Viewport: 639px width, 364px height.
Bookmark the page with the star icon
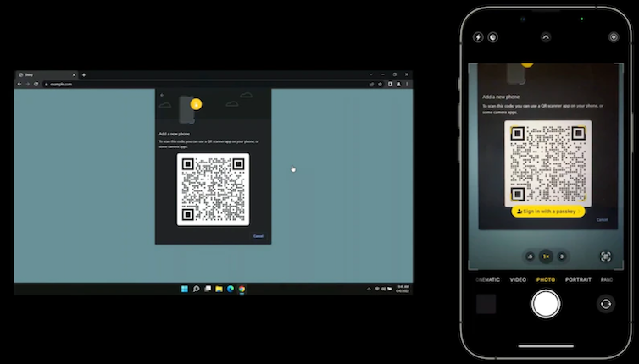click(380, 85)
